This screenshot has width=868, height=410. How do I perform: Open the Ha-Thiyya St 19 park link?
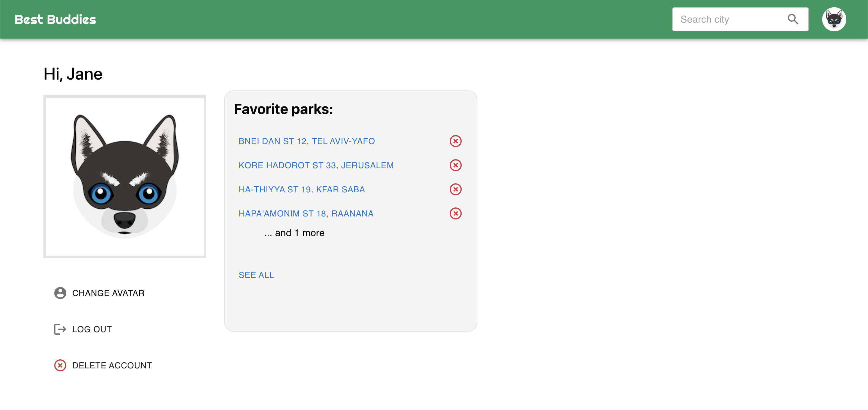[302, 189]
